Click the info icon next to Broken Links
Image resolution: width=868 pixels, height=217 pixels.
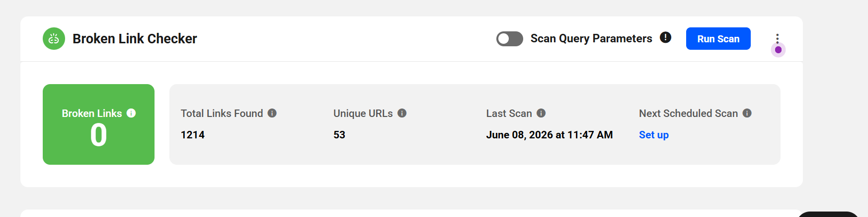click(x=131, y=113)
